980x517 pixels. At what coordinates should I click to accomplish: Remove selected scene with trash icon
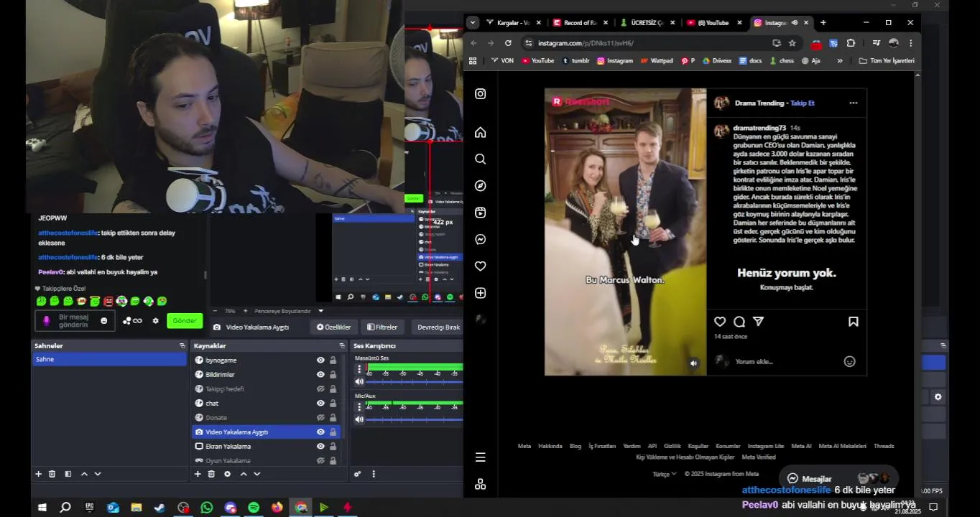(x=52, y=474)
